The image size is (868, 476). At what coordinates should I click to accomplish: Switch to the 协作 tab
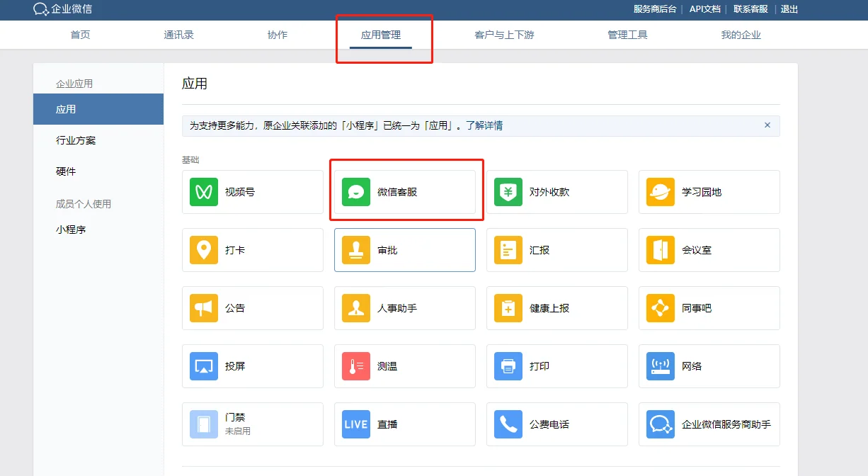[x=278, y=35]
